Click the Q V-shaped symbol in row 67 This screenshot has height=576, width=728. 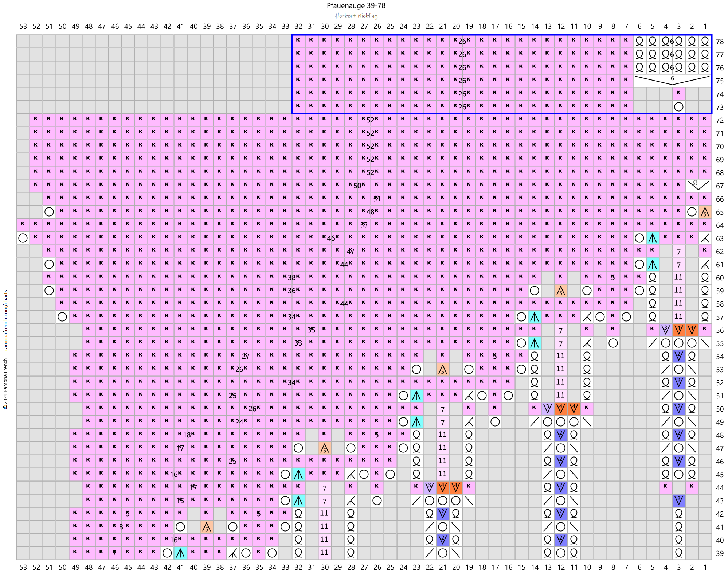[x=698, y=185]
